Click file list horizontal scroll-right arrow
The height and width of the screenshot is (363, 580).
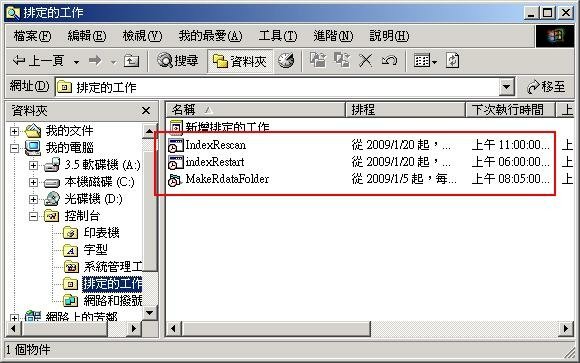(566, 329)
